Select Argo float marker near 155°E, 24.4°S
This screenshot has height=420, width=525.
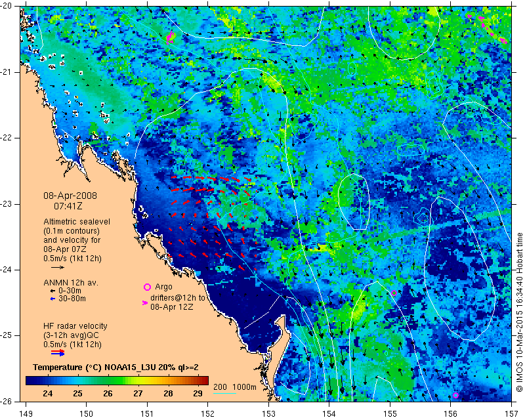394,293
